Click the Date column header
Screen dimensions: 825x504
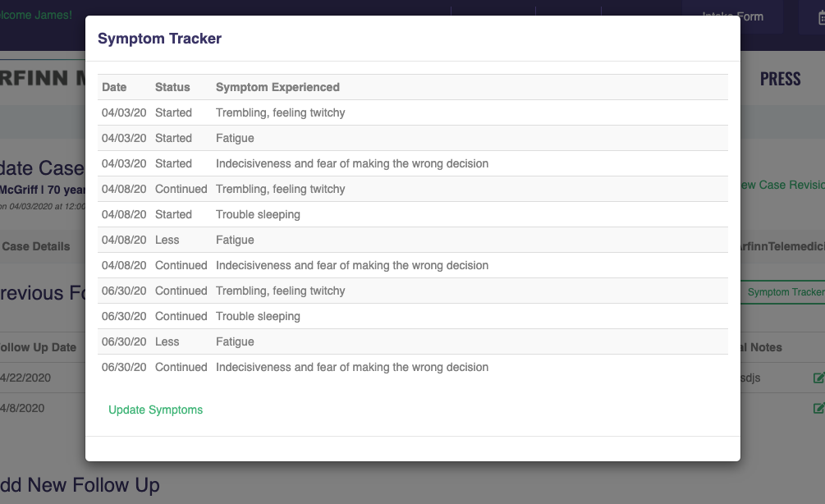coord(114,87)
